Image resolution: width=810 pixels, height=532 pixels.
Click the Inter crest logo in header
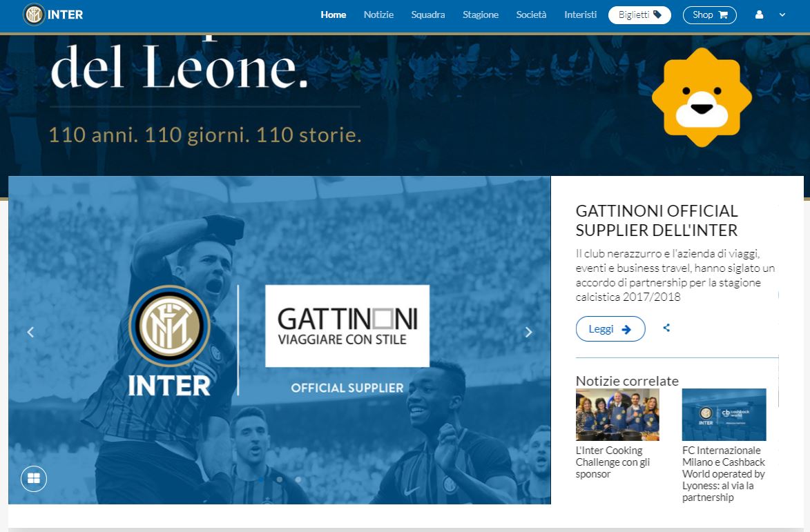tap(34, 14)
